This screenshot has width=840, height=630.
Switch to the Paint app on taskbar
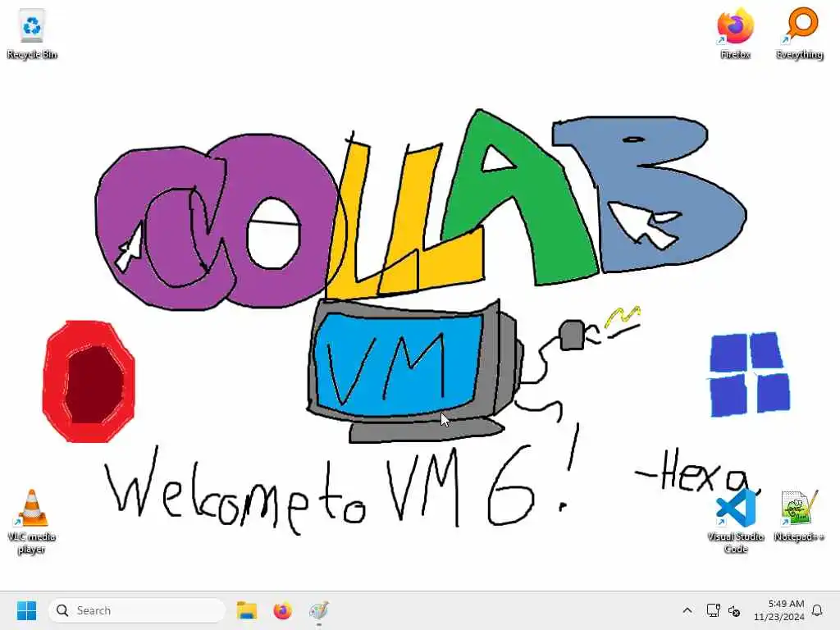[x=319, y=610]
